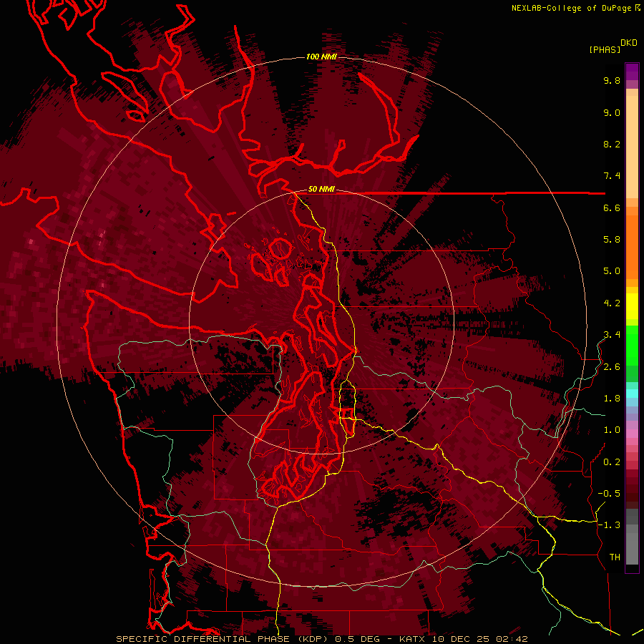Click the 1.8 legend value

(612, 399)
